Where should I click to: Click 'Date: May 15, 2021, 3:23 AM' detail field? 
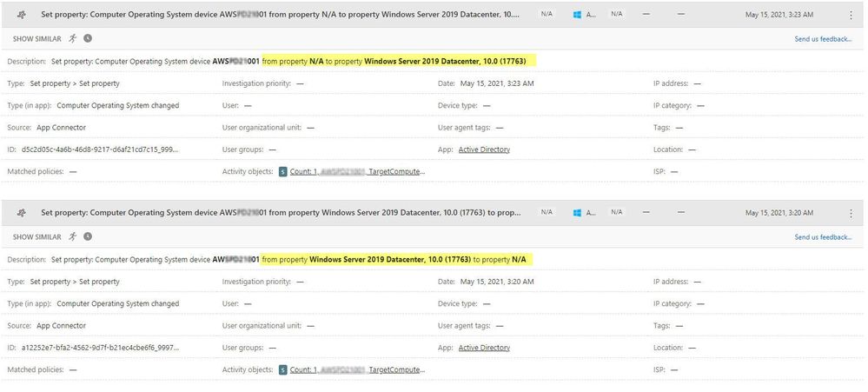point(486,83)
